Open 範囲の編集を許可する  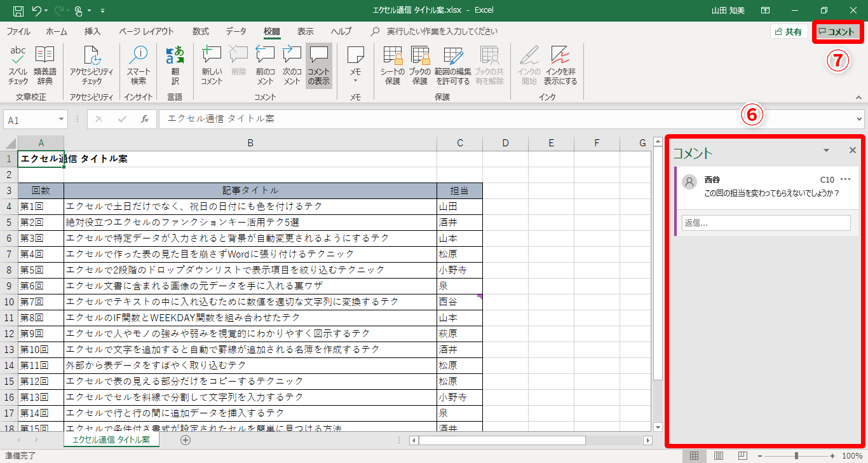(x=453, y=66)
